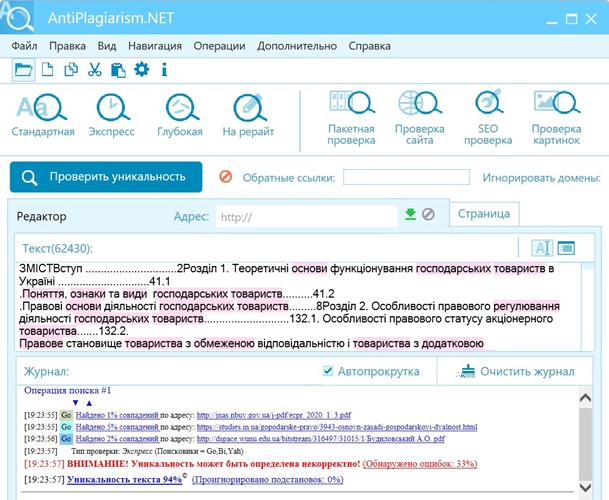This screenshot has height=500, width=609.
Task: Select the На рерайт check mode
Action: coord(249,115)
